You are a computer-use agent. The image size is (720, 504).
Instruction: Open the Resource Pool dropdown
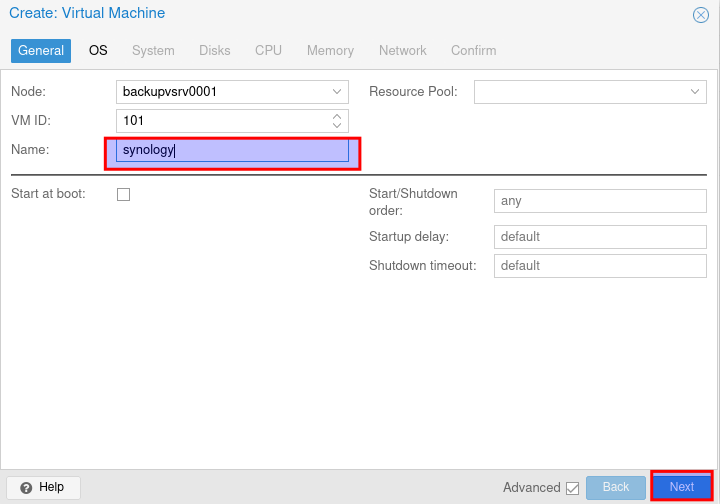(x=696, y=92)
